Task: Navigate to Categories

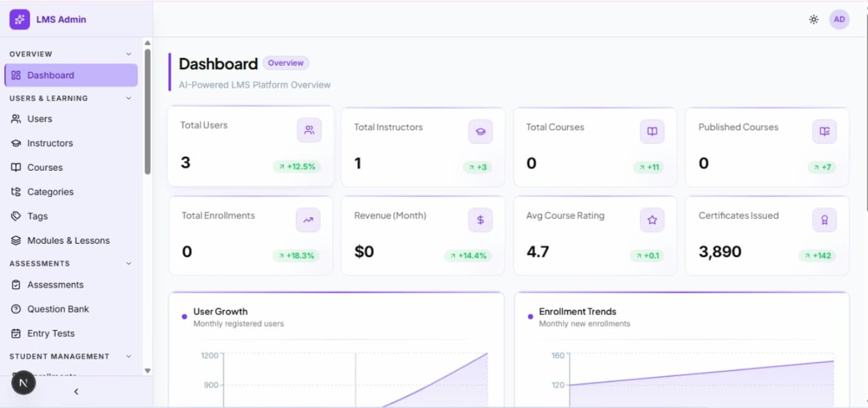Action: (71, 192)
